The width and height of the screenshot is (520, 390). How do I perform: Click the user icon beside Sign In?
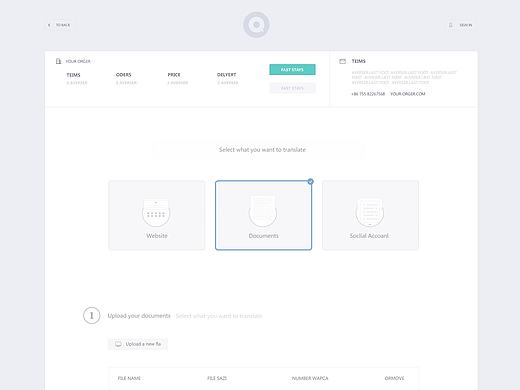click(451, 25)
